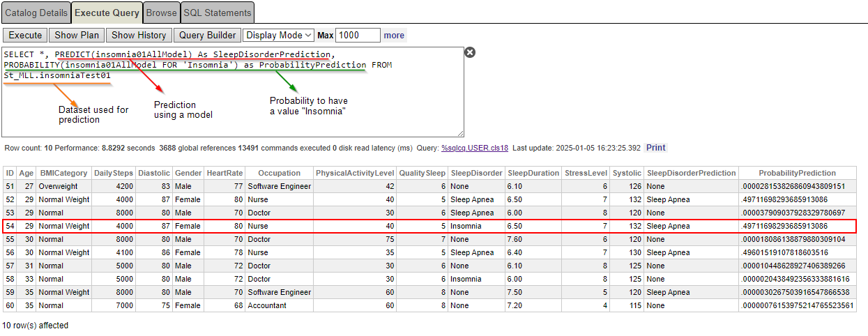
Task: Click the Max rows input field
Action: pos(358,35)
